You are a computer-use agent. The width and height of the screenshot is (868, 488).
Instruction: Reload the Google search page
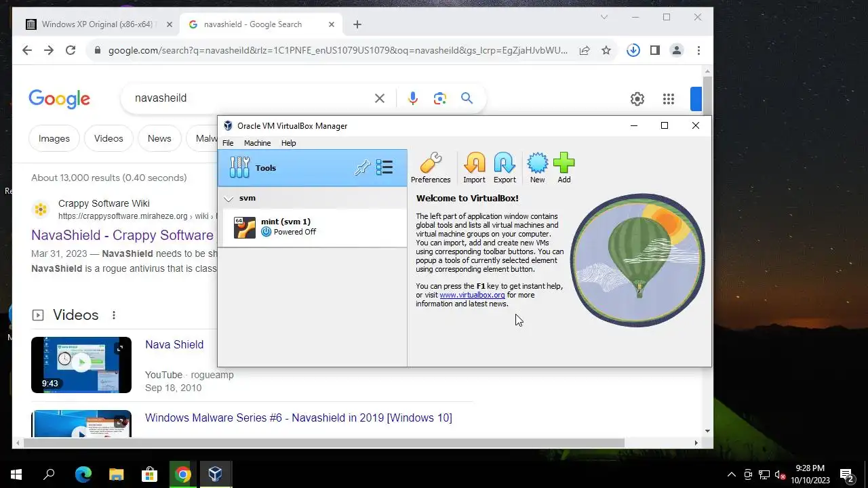coord(71,50)
